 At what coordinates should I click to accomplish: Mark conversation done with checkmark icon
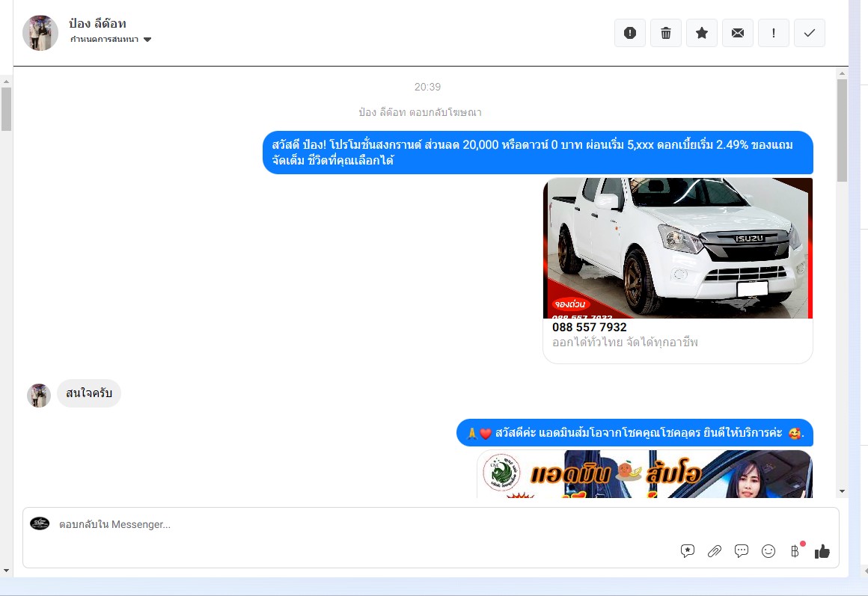[809, 33]
